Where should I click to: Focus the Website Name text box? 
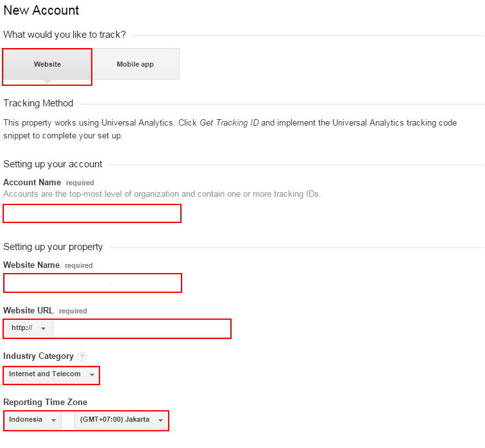(92, 283)
